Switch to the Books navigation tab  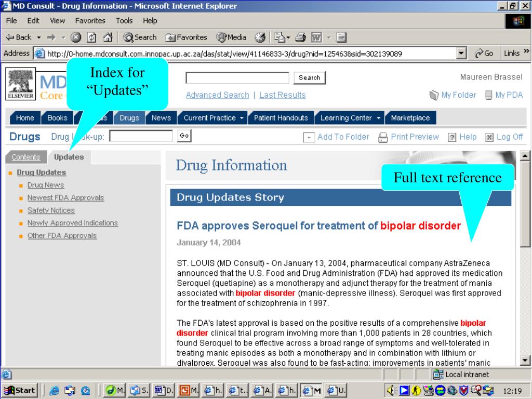tap(57, 118)
